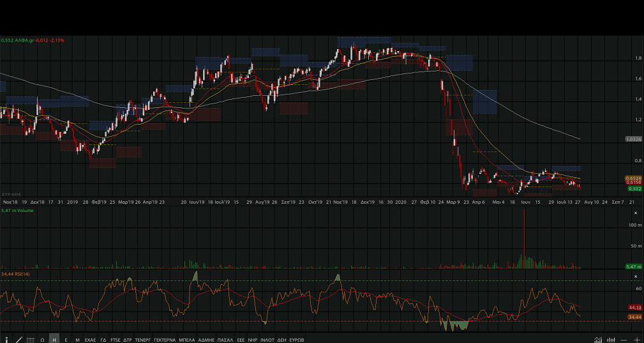
Task: Click the Μαρ 9 date axis label
Action: pos(453,202)
